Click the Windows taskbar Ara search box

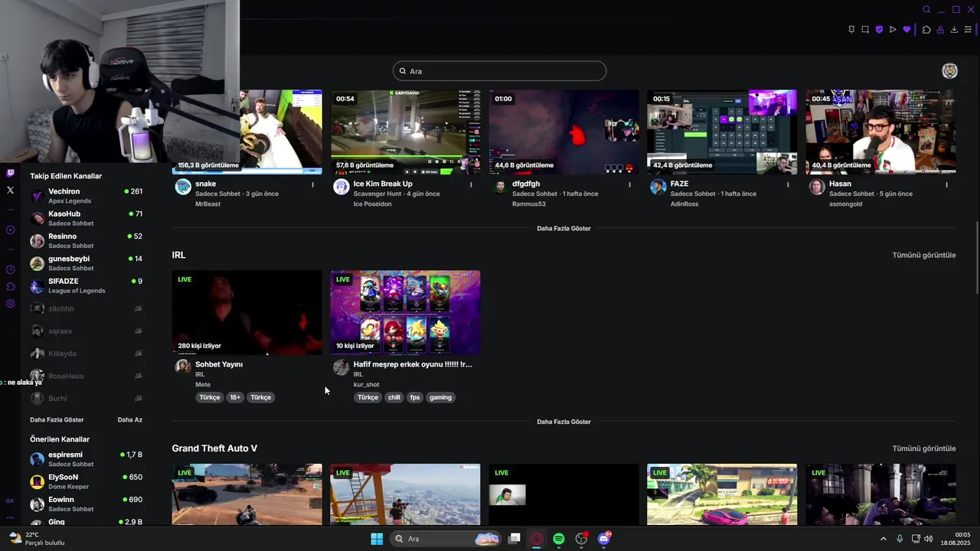click(x=444, y=539)
